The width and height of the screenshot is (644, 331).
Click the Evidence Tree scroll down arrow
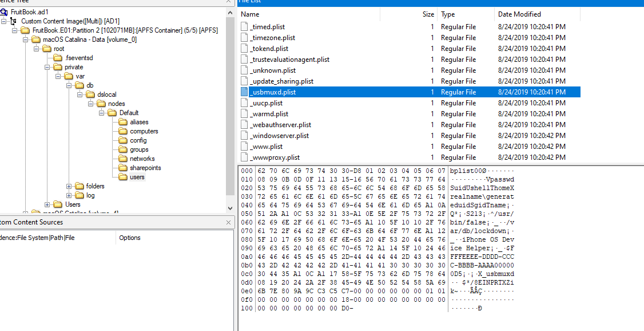[229, 208]
